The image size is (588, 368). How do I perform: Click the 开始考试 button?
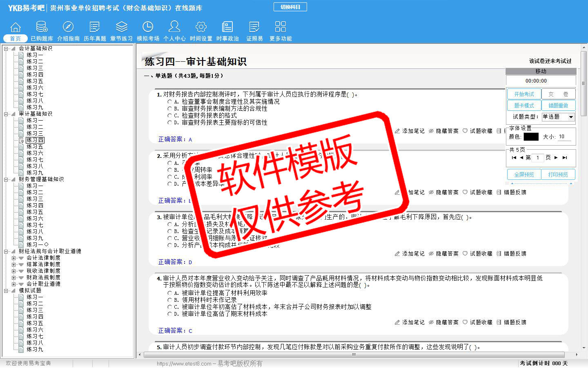(x=524, y=94)
